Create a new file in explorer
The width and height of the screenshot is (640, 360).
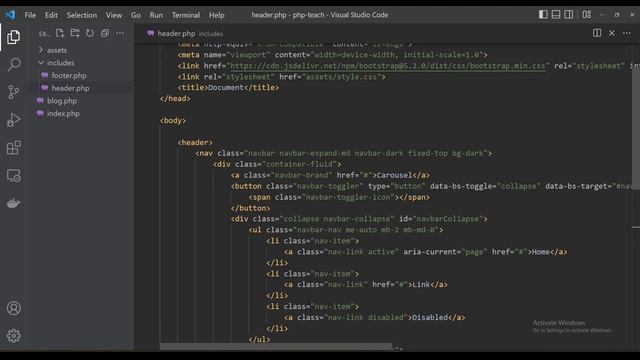pos(60,33)
